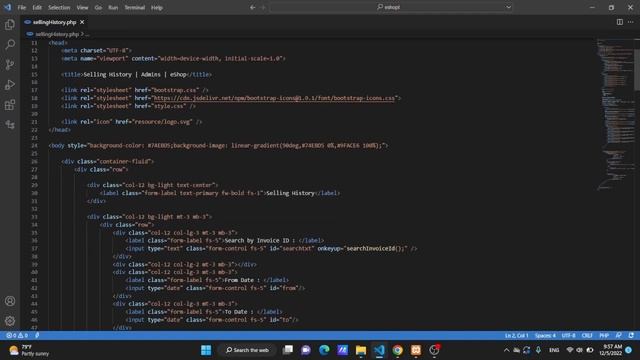Open File Explorer from taskbar
Viewport: 640px width, 360px height.
tap(361, 350)
